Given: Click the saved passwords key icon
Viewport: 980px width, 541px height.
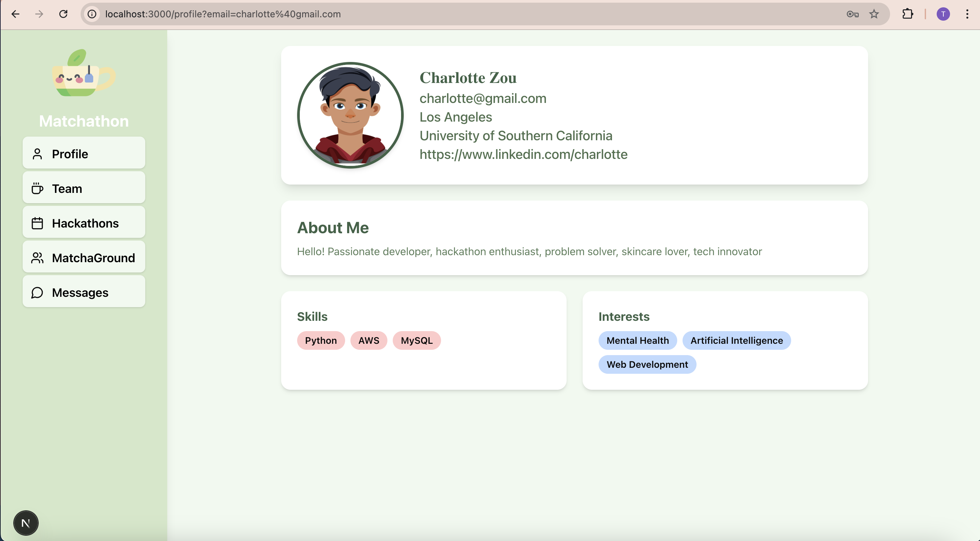Looking at the screenshot, I should 852,14.
